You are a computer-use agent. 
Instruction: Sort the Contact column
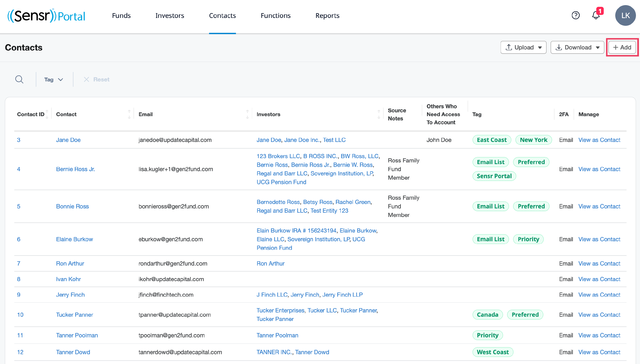129,114
